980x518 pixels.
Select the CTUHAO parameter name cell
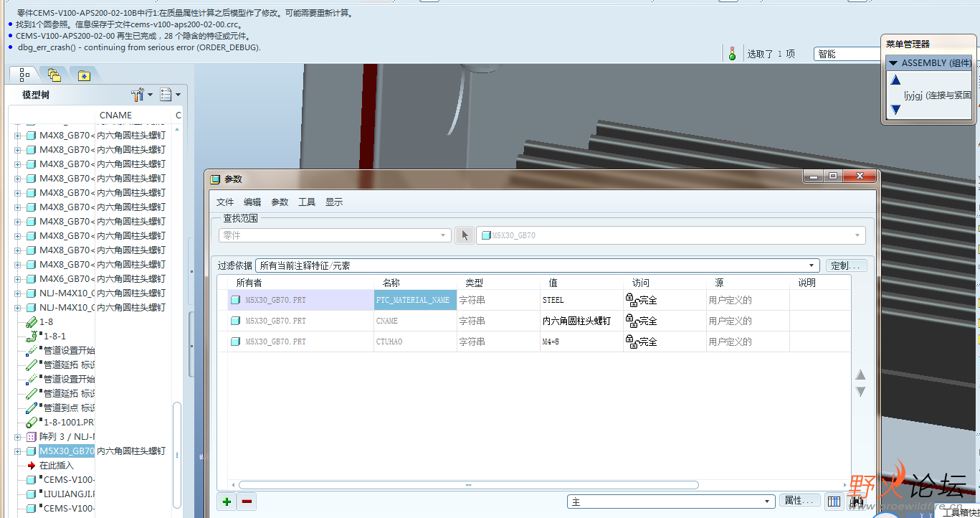point(416,342)
